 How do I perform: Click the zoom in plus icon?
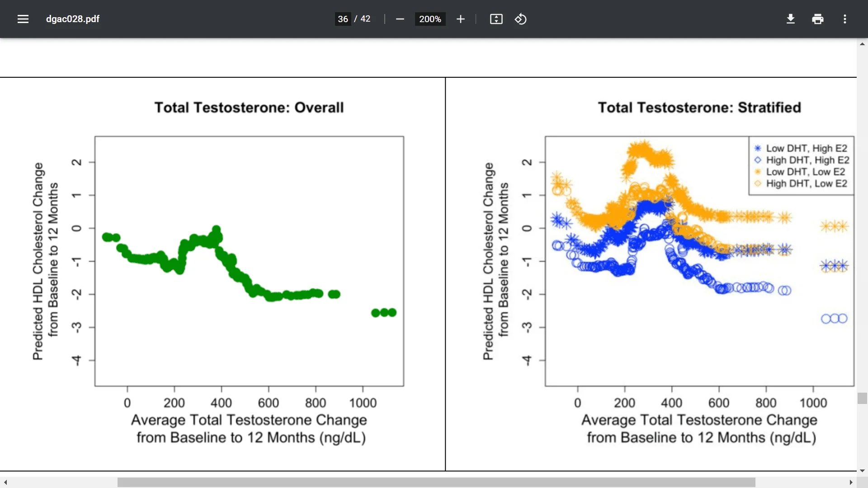click(460, 19)
